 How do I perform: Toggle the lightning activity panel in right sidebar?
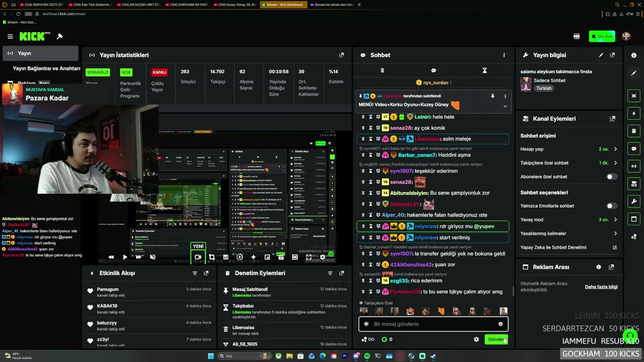(x=634, y=114)
